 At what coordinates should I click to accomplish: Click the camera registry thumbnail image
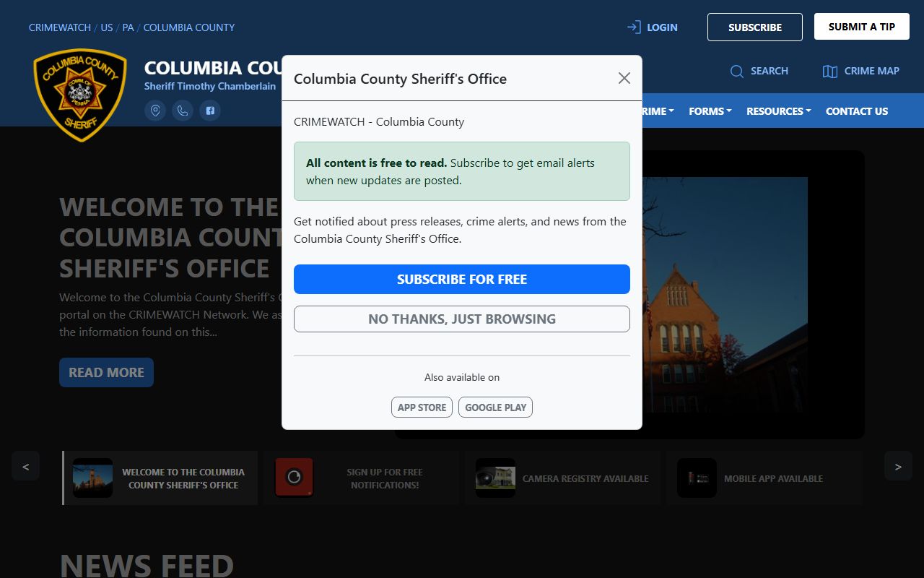[495, 478]
